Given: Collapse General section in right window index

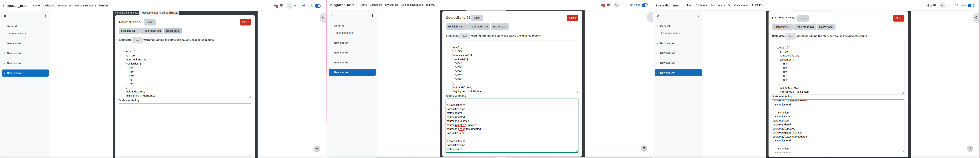Looking at the screenshot, I should 658,26.
